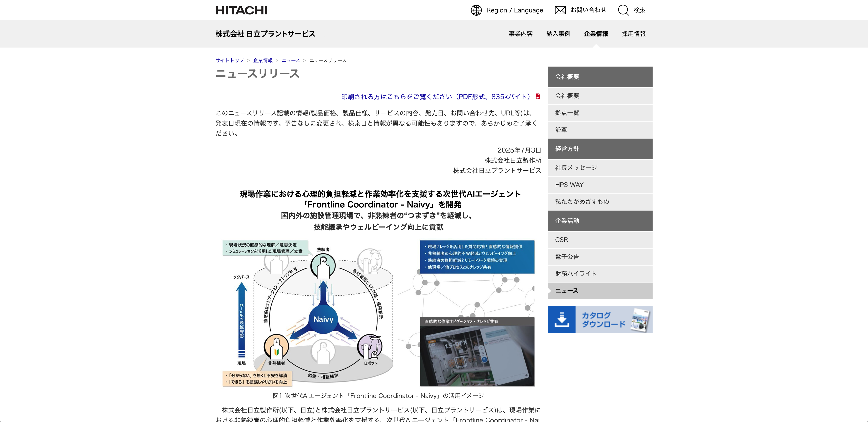Viewport: 868px width, 422px height.
Task: Click the envelope お問い合わせ icon
Action: pos(560,10)
